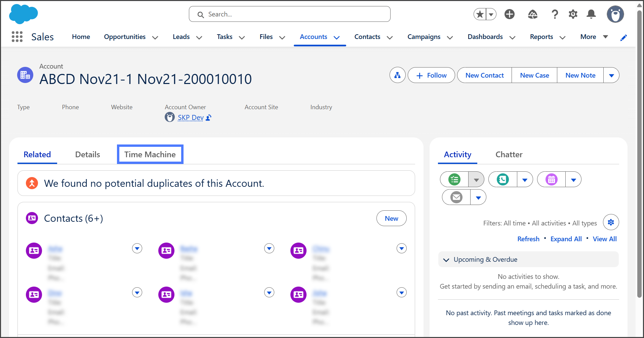Click the notifications bell icon
The width and height of the screenshot is (644, 338).
pyautogui.click(x=591, y=14)
